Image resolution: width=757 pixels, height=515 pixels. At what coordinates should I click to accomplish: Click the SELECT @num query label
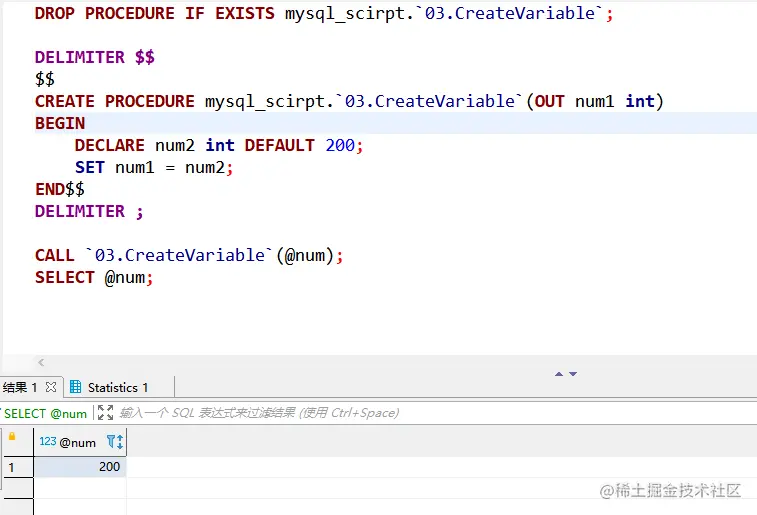click(x=45, y=414)
